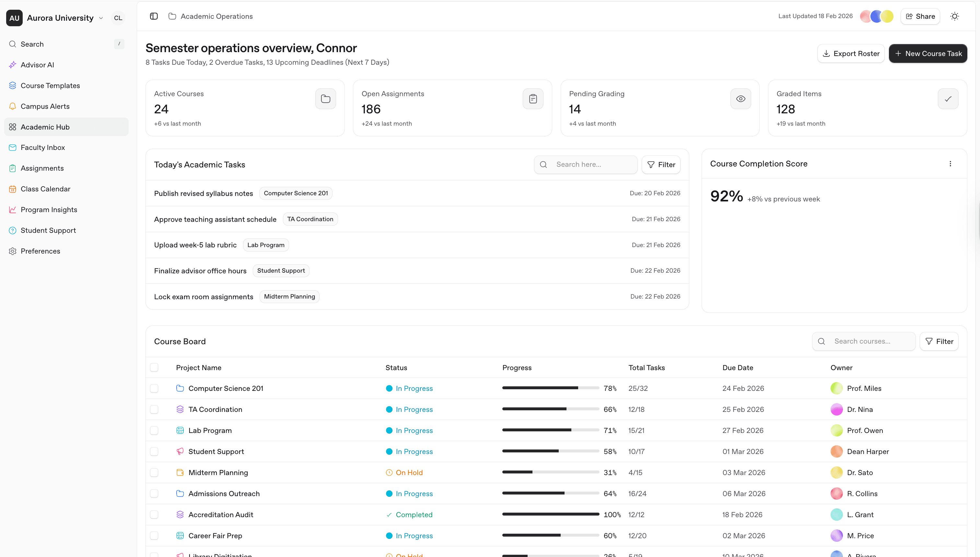Viewport: 980px width, 557px height.
Task: Tick the Midterm Planning row checkbox
Action: (x=154, y=472)
